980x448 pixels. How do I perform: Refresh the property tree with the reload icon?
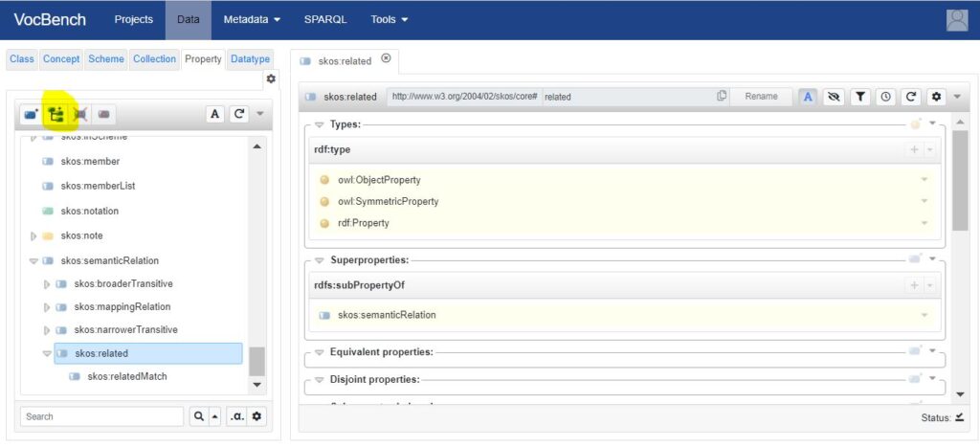[239, 115]
